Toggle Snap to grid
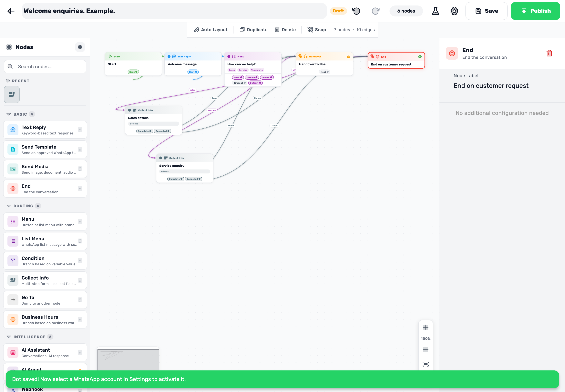 (317, 29)
